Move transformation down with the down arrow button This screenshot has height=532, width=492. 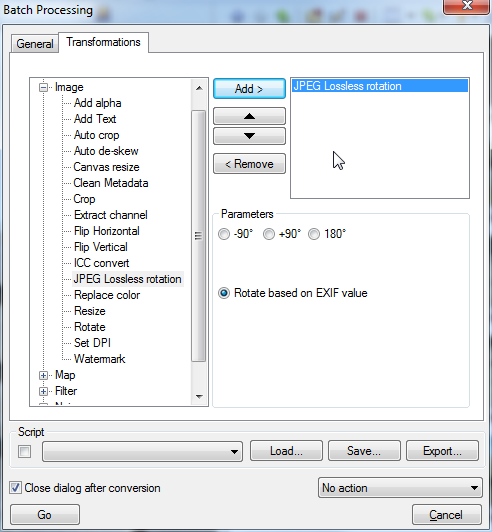pyautogui.click(x=249, y=136)
